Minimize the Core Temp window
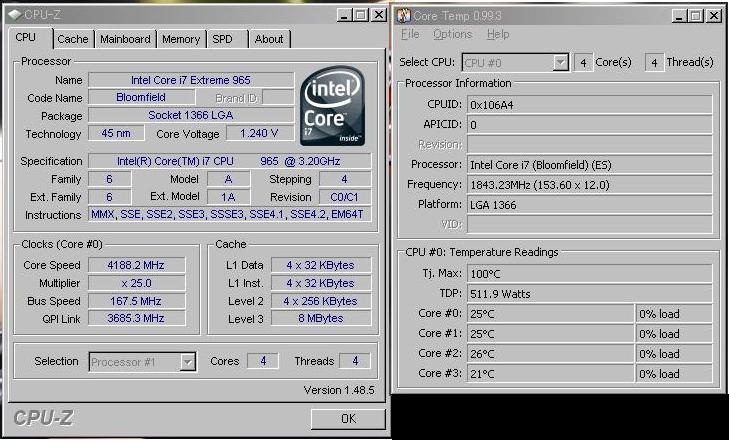 679,16
